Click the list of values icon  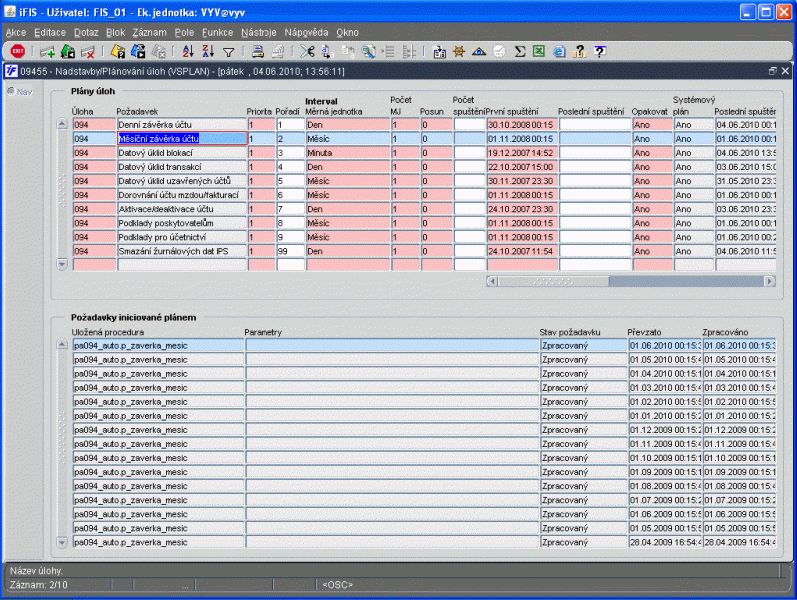pyautogui.click(x=389, y=51)
